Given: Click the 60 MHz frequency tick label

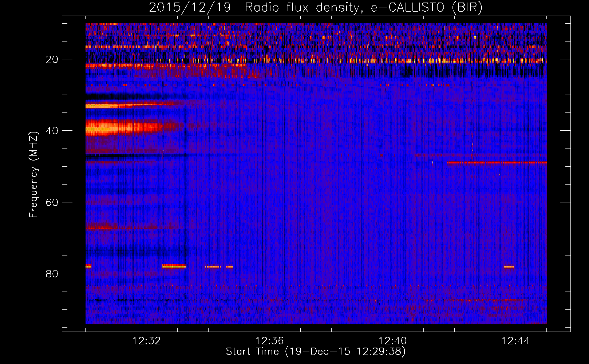Looking at the screenshot, I should tap(52, 202).
